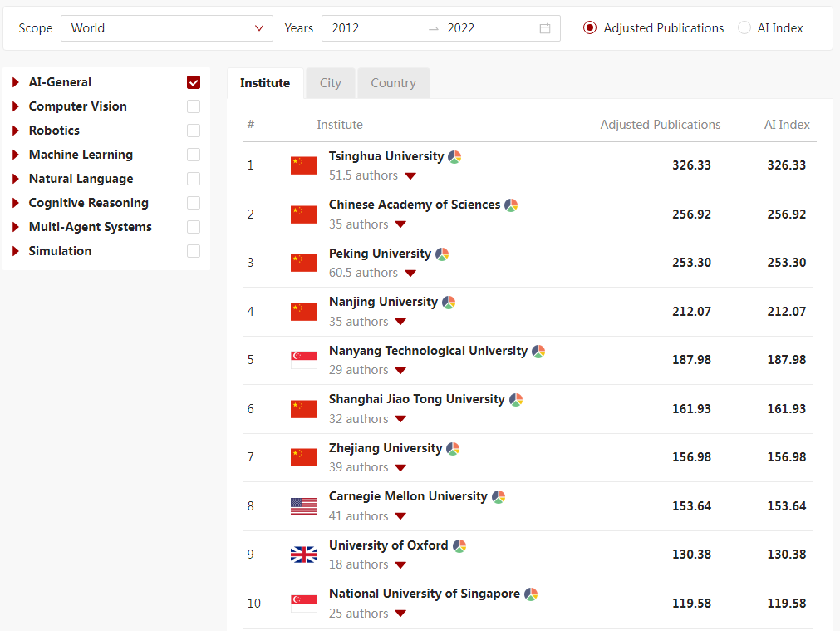This screenshot has width=840, height=631.
Task: Click China flag beside Shanghai Jiao Tong University
Action: pyautogui.click(x=304, y=409)
